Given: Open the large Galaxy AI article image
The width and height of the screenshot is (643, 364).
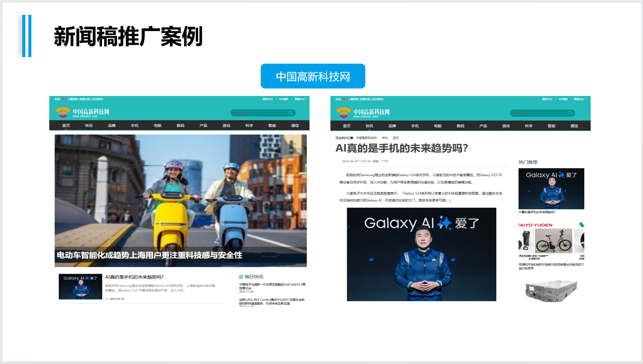Looking at the screenshot, I should coord(422,254).
